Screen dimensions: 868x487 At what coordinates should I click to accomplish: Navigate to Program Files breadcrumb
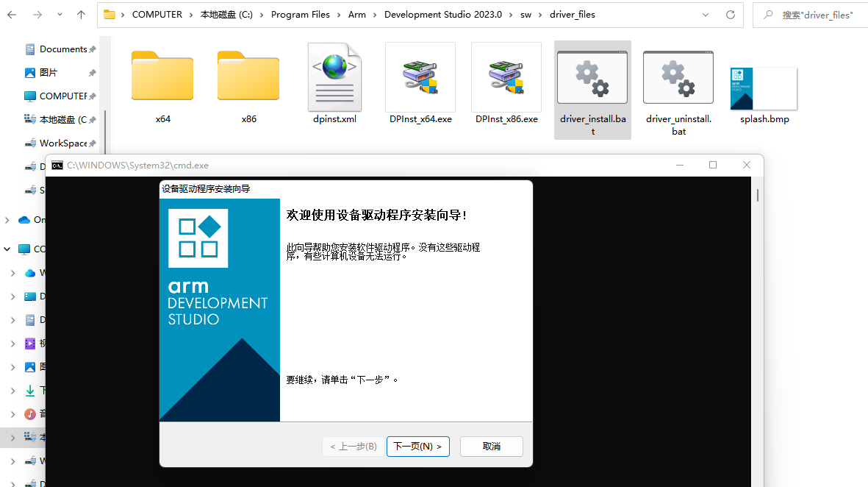301,15
